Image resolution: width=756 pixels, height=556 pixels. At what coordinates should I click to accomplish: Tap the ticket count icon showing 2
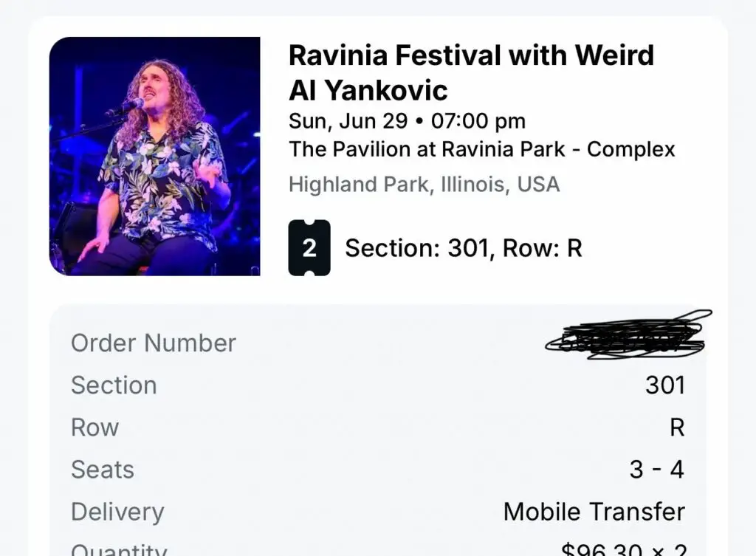pos(309,248)
